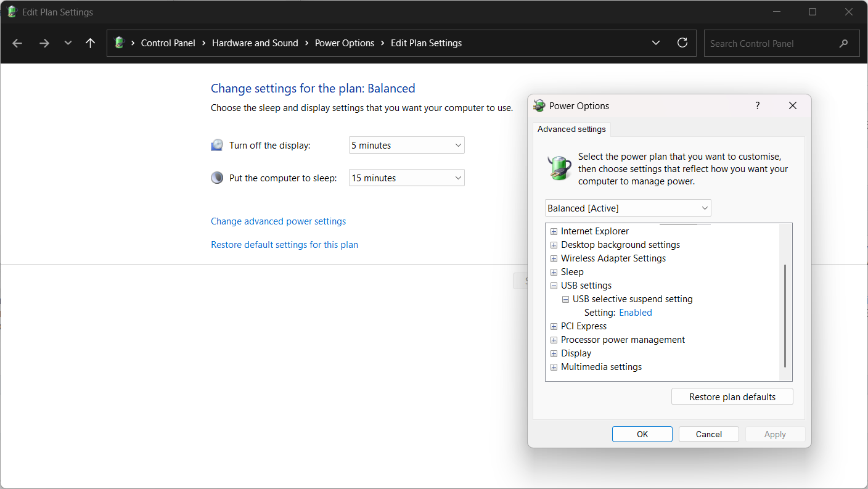Viewport: 868px width, 489px height.
Task: Click the forward navigation arrow
Action: [x=44, y=43]
